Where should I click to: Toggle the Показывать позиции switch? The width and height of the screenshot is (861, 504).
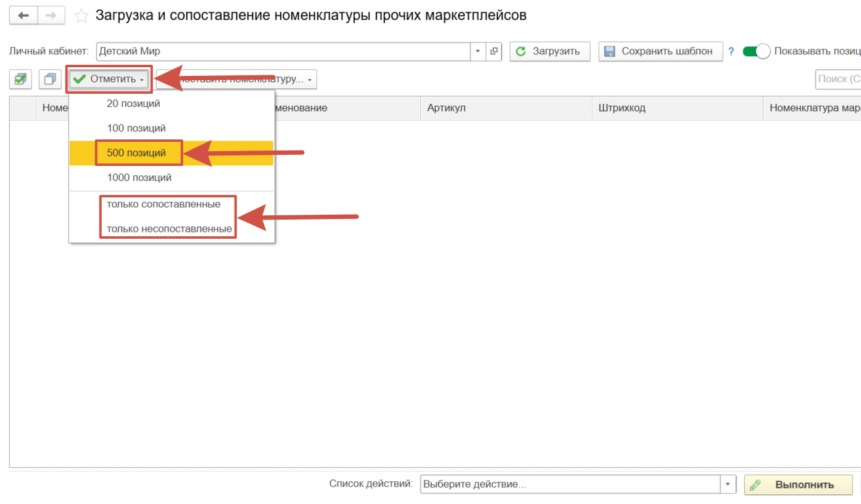click(756, 51)
